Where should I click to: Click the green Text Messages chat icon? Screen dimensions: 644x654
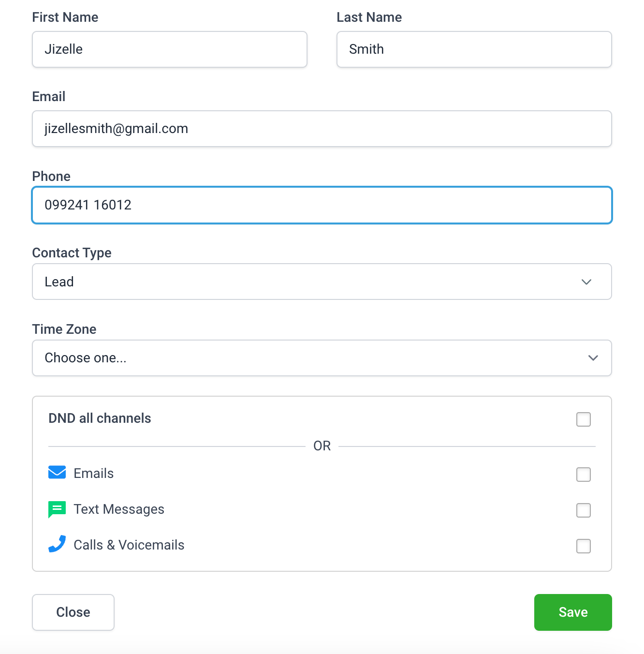click(57, 509)
